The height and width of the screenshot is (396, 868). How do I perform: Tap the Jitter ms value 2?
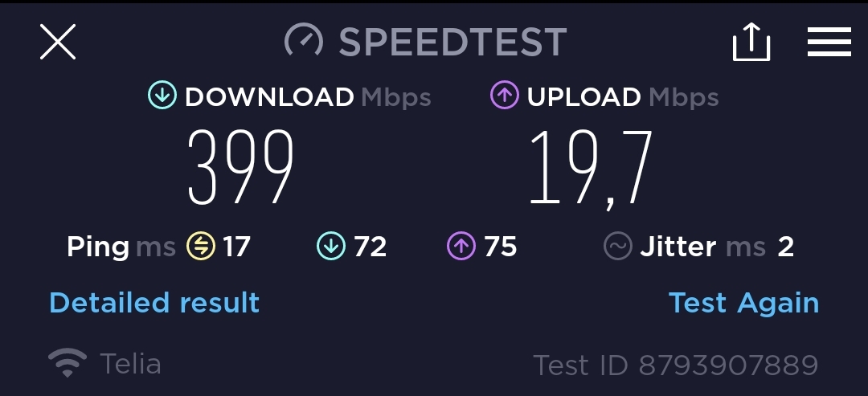pos(785,247)
